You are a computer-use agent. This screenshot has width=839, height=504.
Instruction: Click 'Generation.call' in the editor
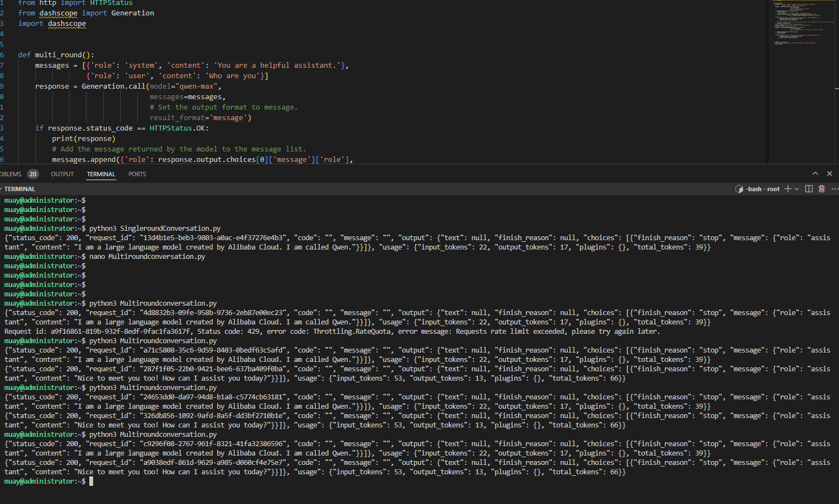coord(114,86)
